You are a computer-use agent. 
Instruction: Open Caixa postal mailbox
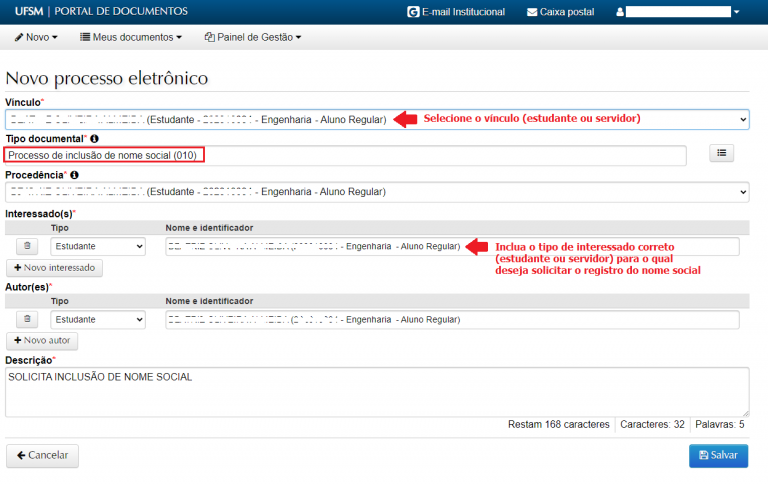pos(560,12)
